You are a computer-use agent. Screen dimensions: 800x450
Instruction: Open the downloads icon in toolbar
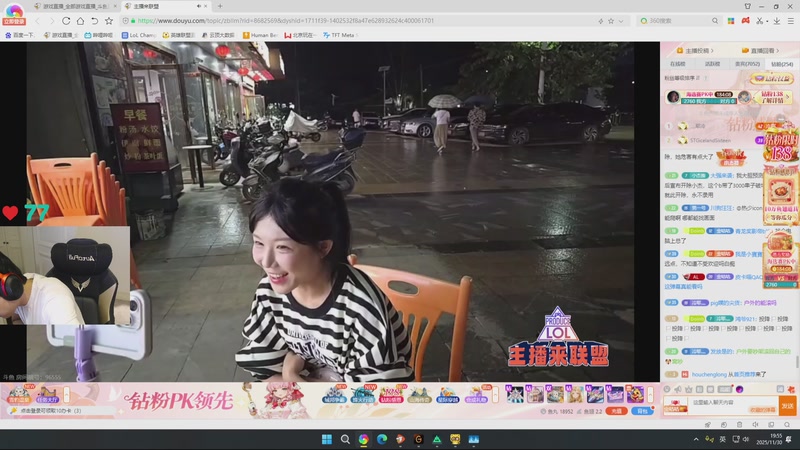777,21
